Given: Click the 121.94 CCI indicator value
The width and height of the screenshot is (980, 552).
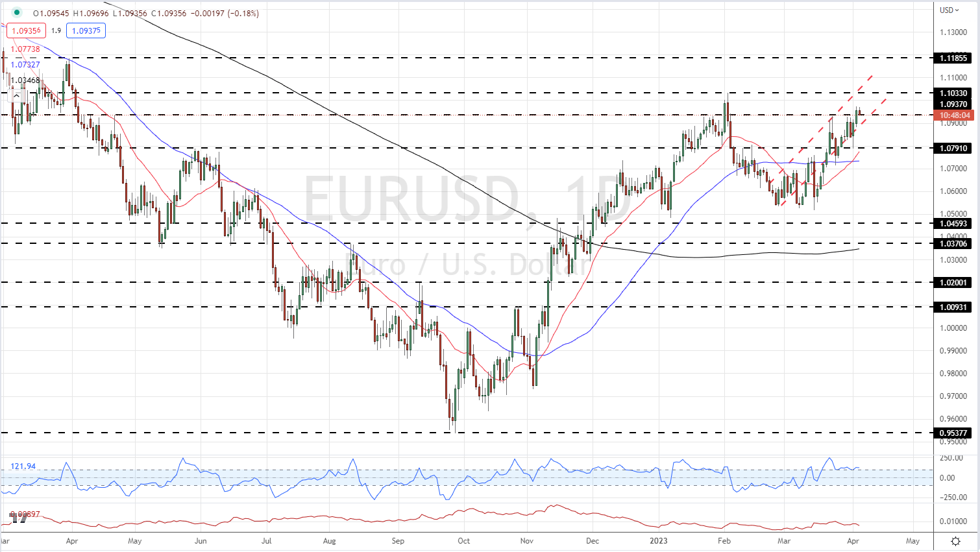Looking at the screenshot, I should coord(23,466).
